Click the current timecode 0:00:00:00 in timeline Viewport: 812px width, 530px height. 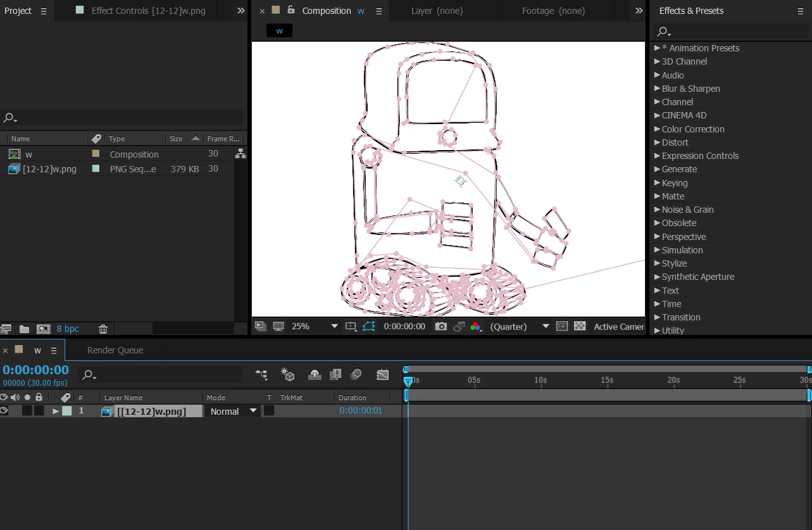pyautogui.click(x=35, y=370)
